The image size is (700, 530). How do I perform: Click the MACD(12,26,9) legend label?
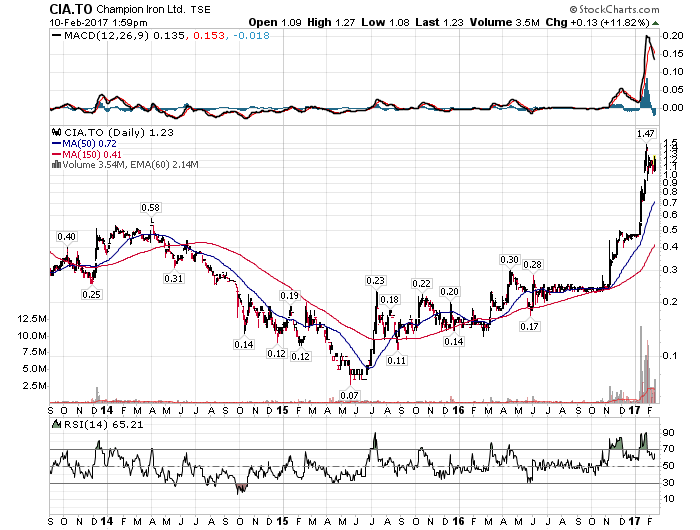click(x=106, y=35)
